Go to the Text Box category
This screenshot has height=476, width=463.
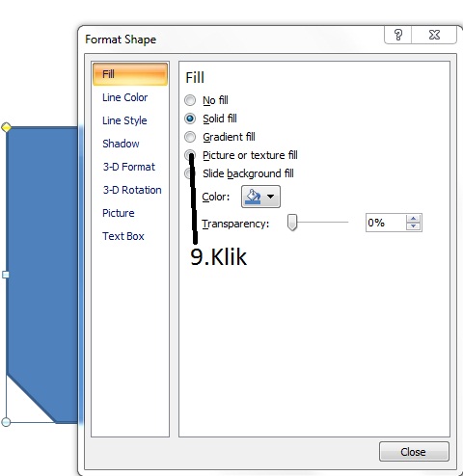click(x=123, y=236)
